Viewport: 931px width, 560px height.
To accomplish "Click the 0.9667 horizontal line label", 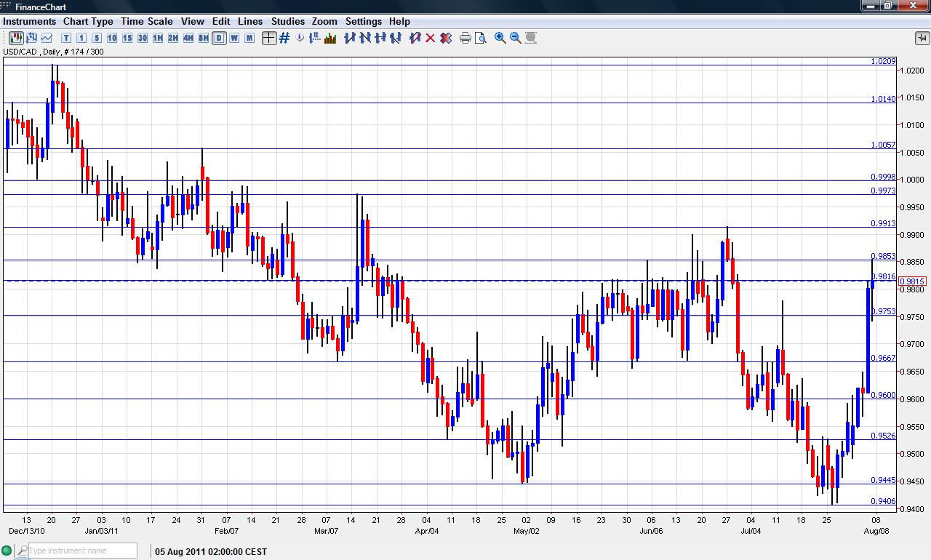I will pyautogui.click(x=883, y=358).
